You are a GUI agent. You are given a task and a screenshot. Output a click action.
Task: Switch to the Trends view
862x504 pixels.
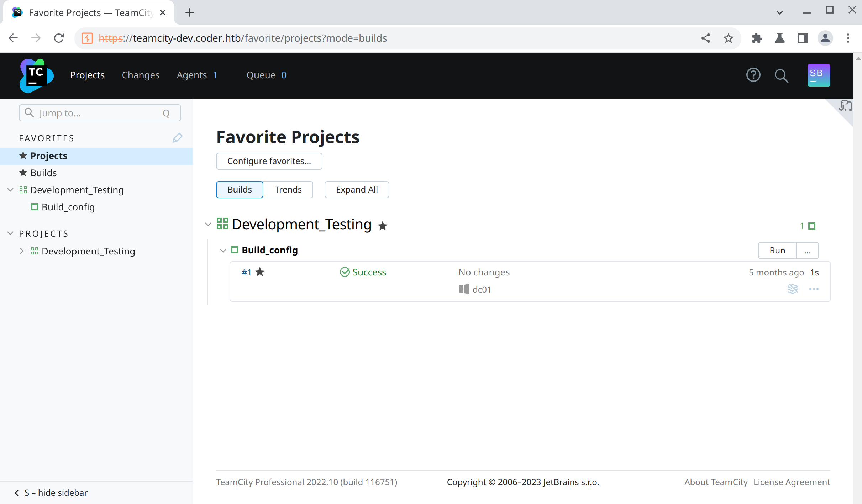(288, 190)
